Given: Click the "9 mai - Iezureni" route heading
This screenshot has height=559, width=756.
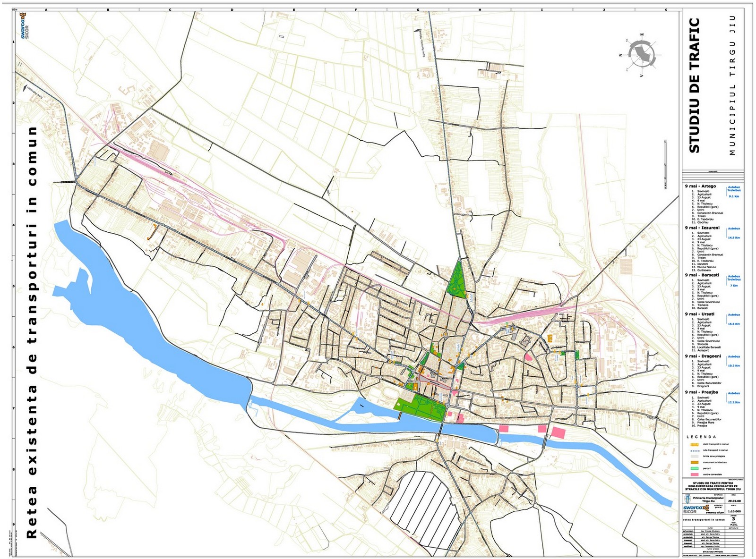Looking at the screenshot, I should point(702,228).
